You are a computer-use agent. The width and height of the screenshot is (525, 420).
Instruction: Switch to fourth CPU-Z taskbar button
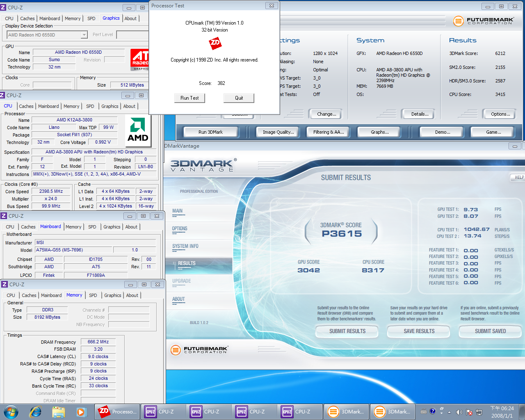299,412
